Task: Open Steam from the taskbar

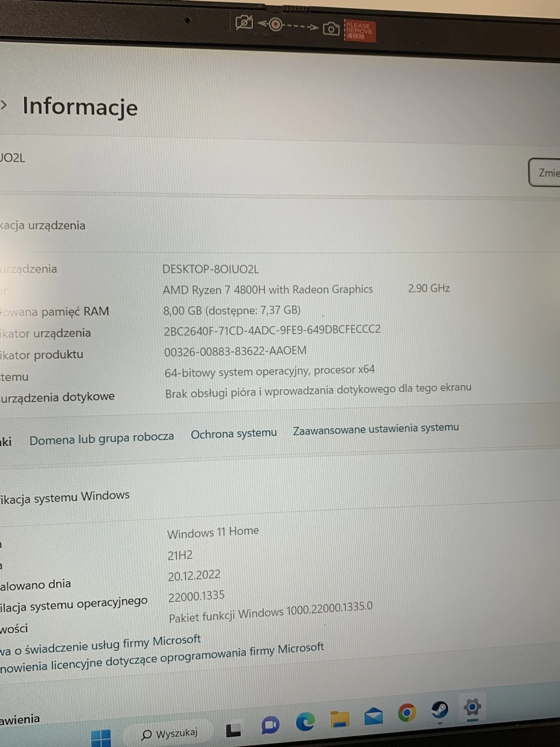Action: [x=440, y=709]
